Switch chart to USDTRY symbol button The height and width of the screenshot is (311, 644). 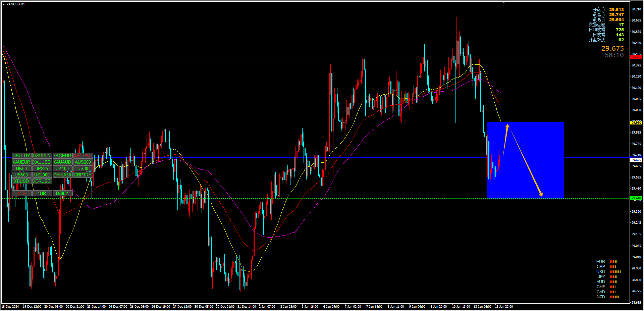(21, 156)
